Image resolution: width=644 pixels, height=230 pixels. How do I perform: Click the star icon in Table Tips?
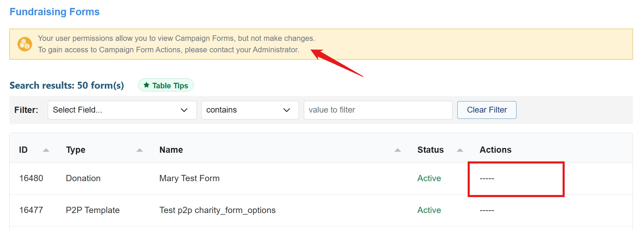coord(147,85)
